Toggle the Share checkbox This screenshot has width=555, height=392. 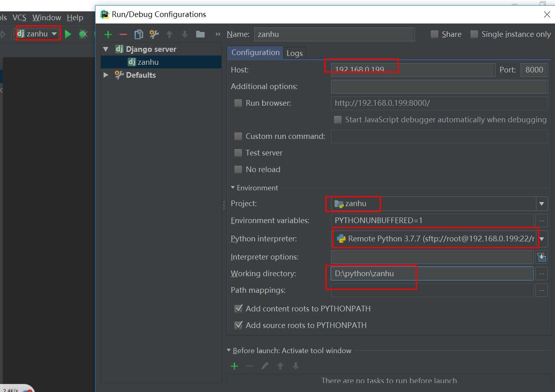coord(434,34)
